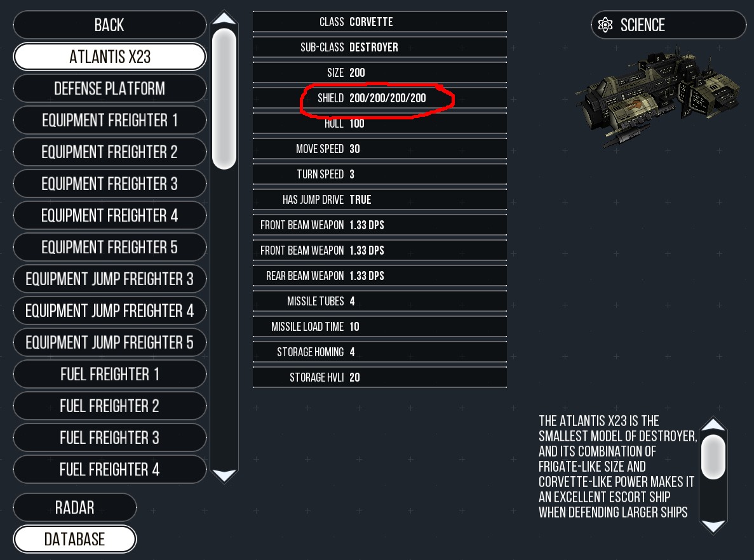This screenshot has width=754, height=560.
Task: Click the ship list down arrow
Action: pos(224,474)
